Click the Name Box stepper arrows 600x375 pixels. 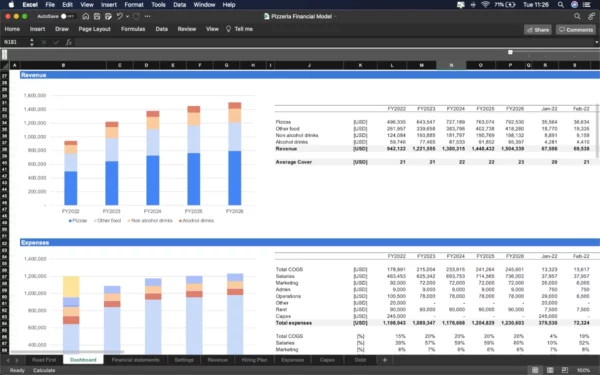(32, 42)
